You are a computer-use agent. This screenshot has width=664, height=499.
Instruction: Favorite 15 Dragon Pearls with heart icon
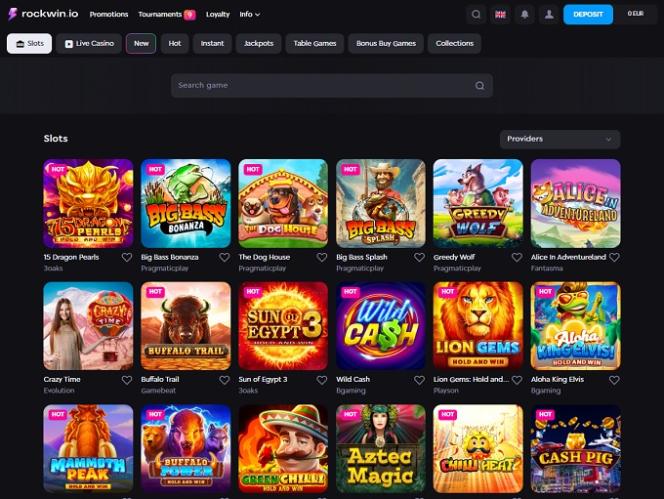[x=127, y=257]
